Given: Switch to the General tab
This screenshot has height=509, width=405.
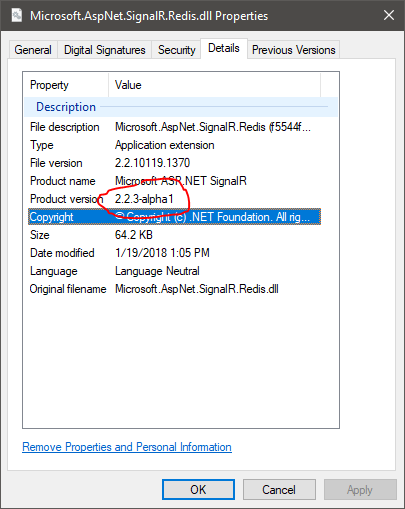Looking at the screenshot, I should point(33,50).
